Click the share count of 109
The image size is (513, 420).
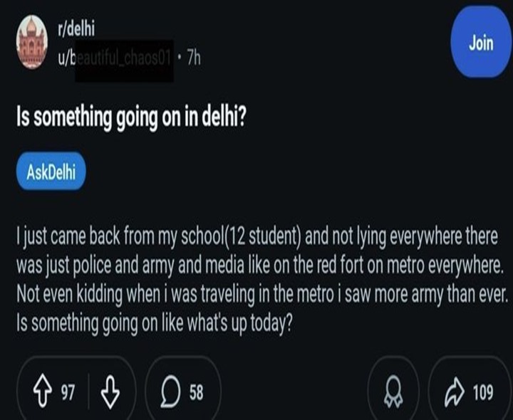coord(482,392)
